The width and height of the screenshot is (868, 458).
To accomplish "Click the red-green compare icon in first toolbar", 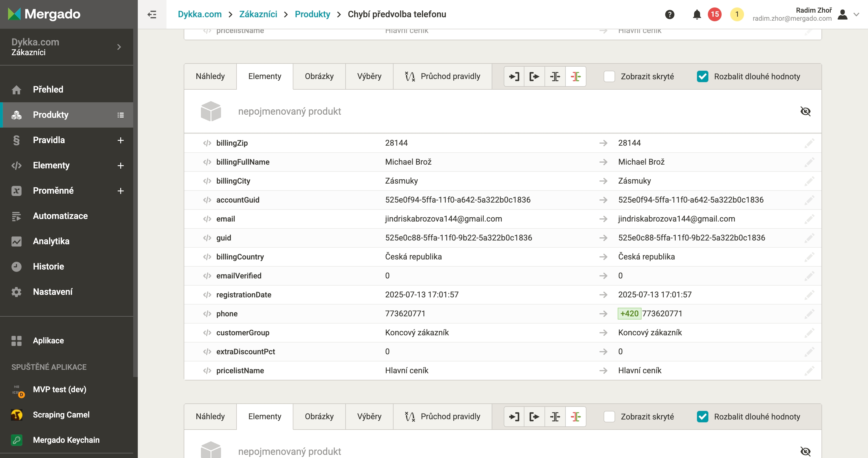I will click(x=576, y=76).
